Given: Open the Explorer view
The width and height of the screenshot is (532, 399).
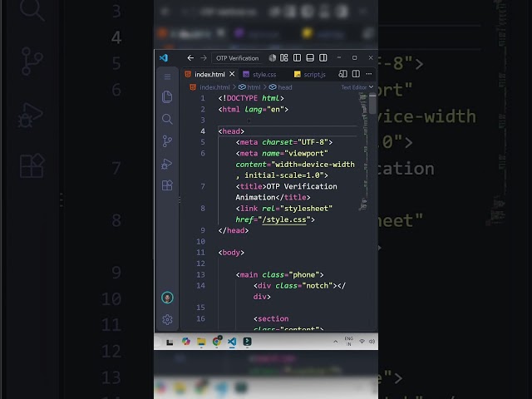Looking at the screenshot, I should [167, 97].
